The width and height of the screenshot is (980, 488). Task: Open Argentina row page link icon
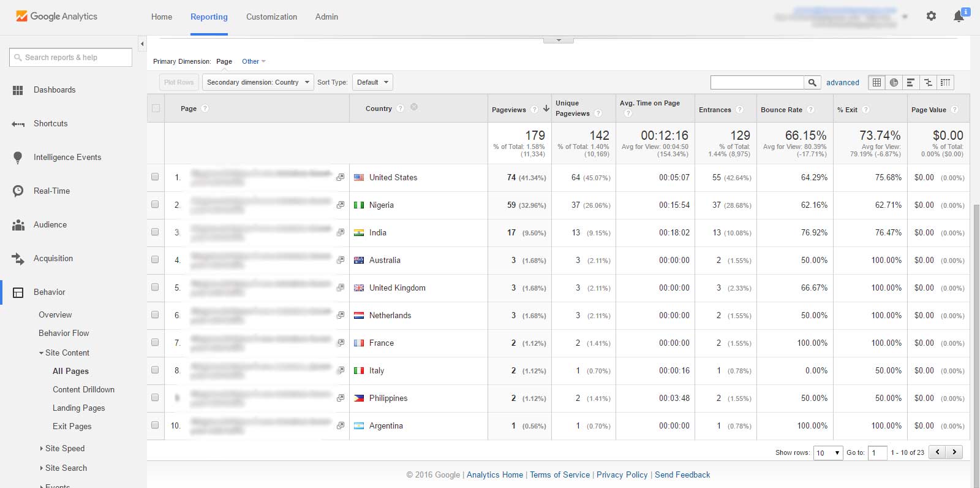click(340, 425)
